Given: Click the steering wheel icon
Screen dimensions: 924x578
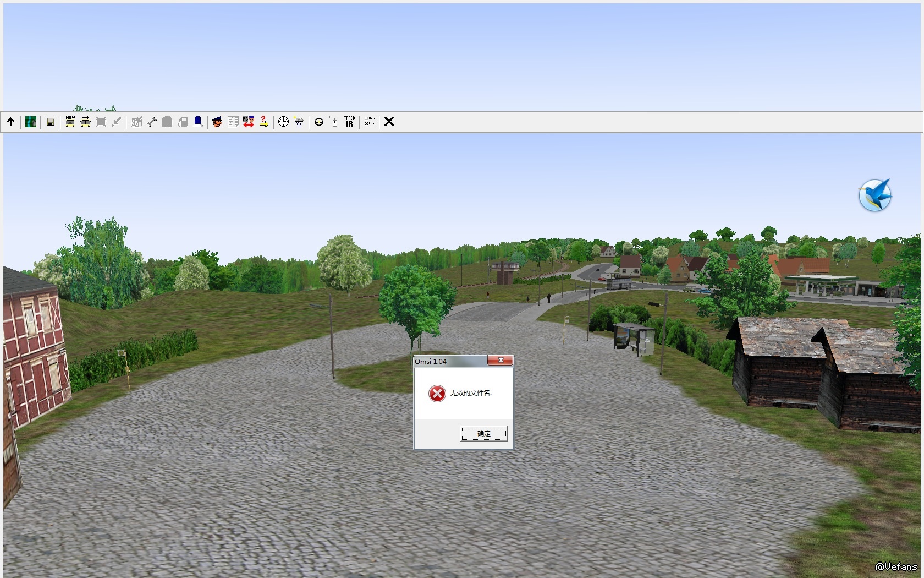Looking at the screenshot, I should pyautogui.click(x=318, y=122).
